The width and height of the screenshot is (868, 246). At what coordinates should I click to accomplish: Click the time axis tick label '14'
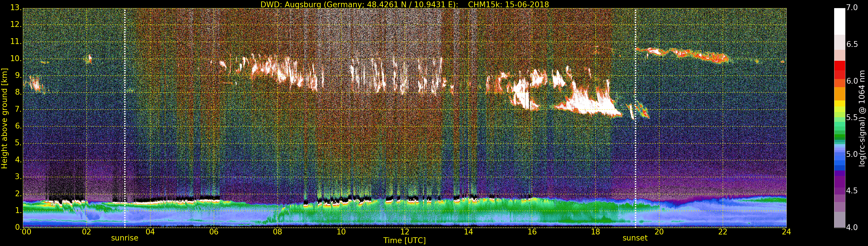(x=468, y=232)
